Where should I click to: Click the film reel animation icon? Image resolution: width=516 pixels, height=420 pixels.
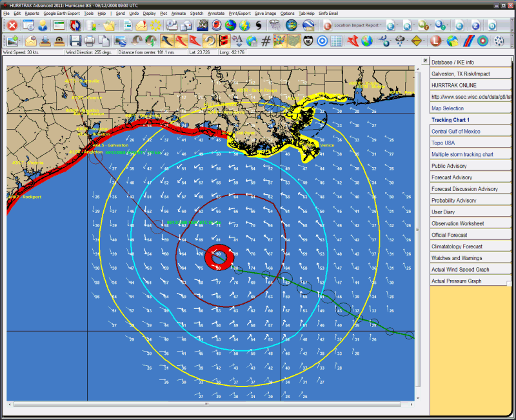pos(499,41)
